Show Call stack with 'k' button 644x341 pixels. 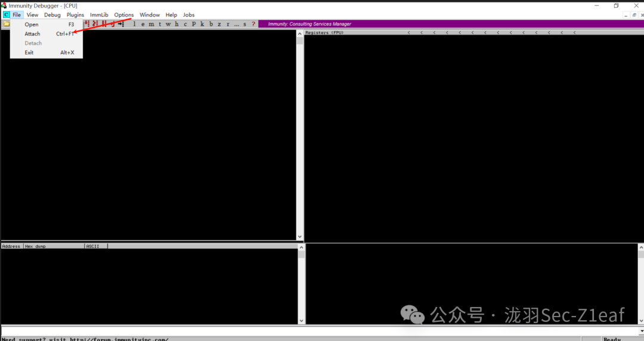pos(202,24)
